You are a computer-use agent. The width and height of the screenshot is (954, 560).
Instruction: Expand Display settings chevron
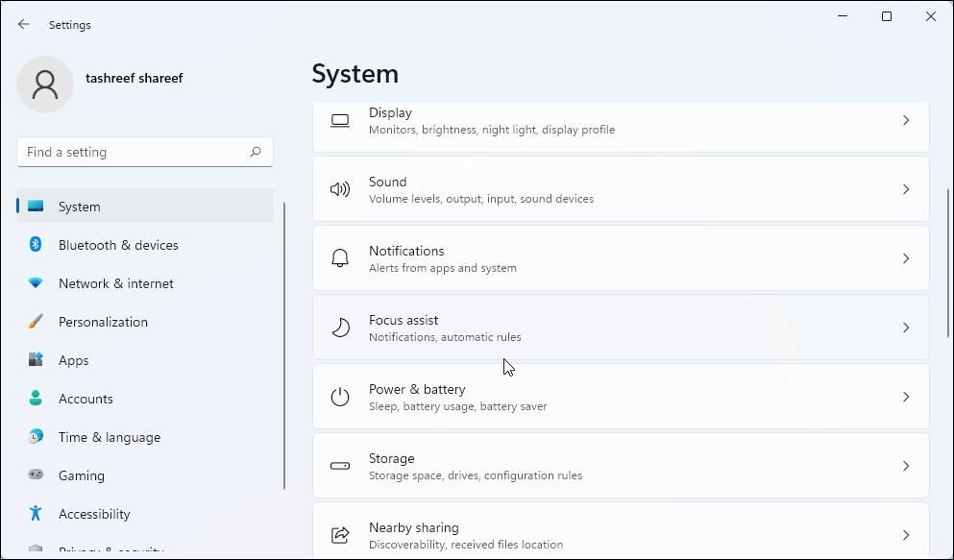[x=906, y=120]
